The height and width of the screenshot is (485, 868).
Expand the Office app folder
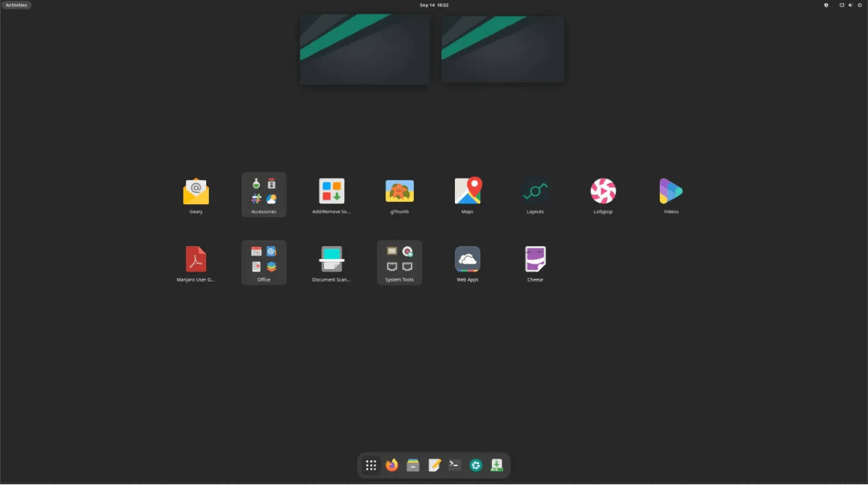pos(263,259)
